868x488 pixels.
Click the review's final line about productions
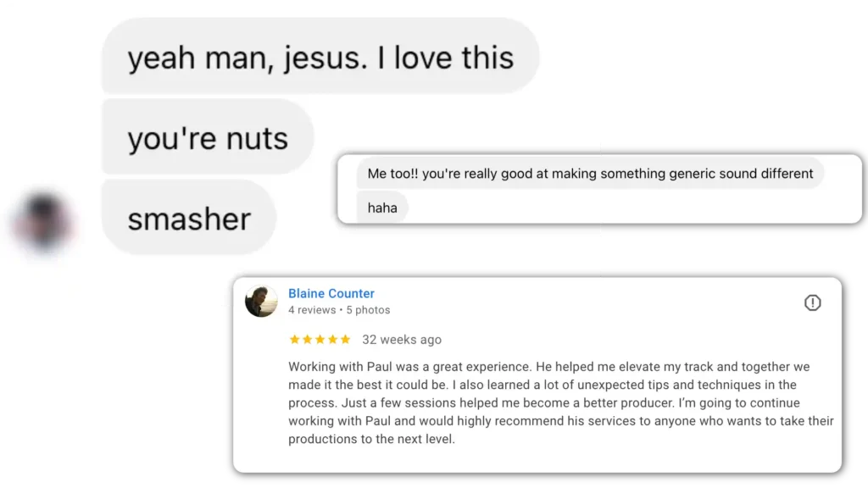tap(371, 439)
